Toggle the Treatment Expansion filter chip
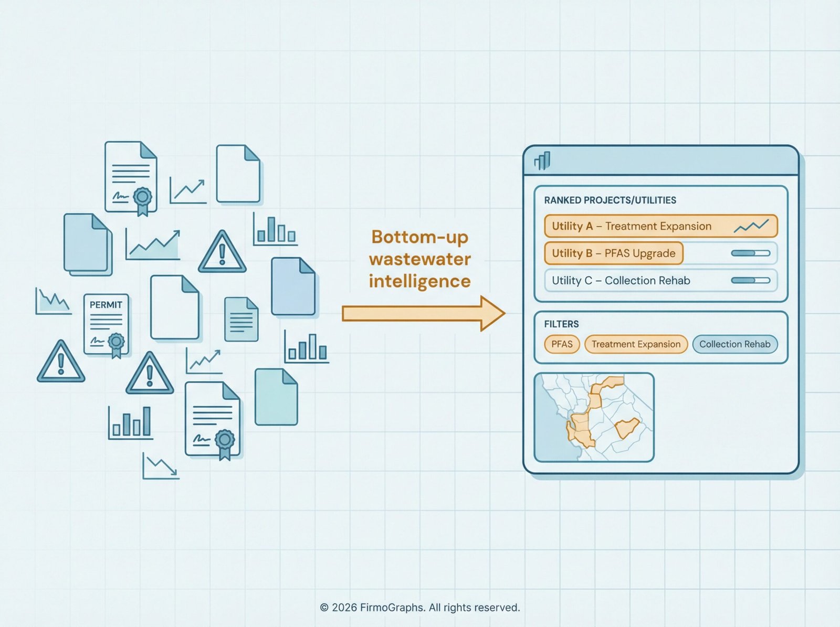The image size is (840, 627). click(636, 344)
